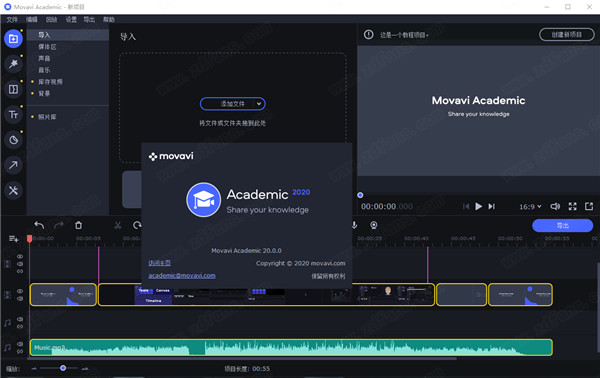Click the Redo arrow icon
Image resolution: width=600 pixels, height=378 pixels.
(x=59, y=225)
